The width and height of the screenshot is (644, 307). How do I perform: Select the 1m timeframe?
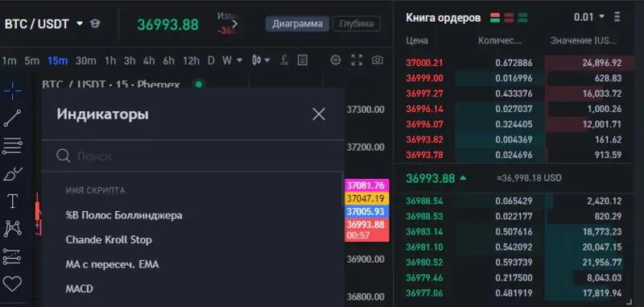[9, 60]
